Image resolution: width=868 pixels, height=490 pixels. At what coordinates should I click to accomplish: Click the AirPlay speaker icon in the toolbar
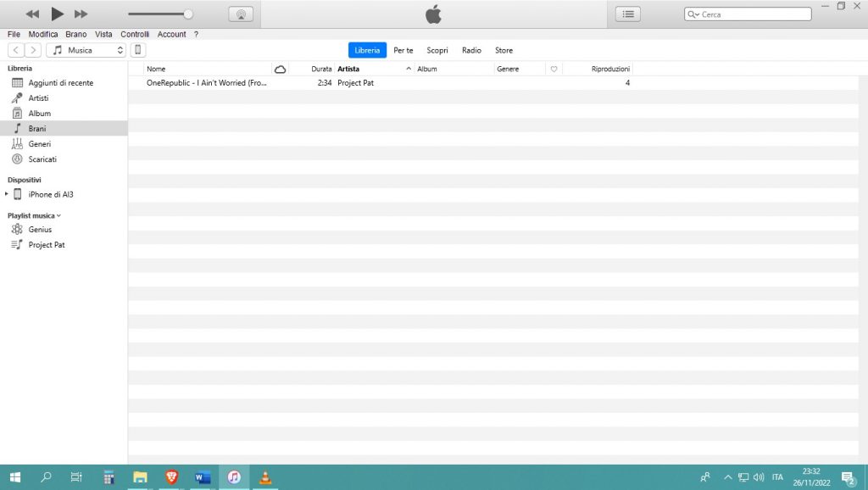click(x=241, y=14)
